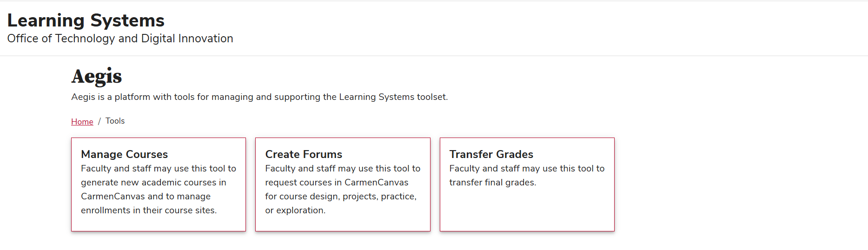Click the Learning Systems site title
Image resolution: width=868 pixels, height=250 pixels.
tap(86, 20)
